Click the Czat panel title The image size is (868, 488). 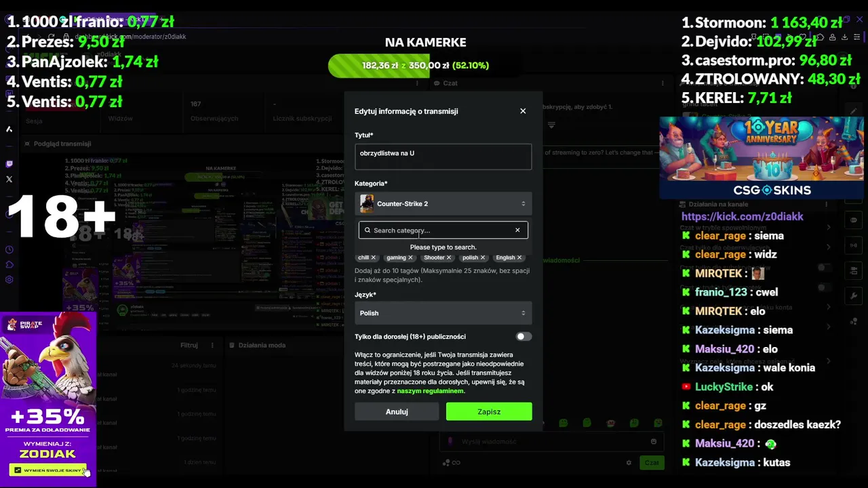pos(450,83)
